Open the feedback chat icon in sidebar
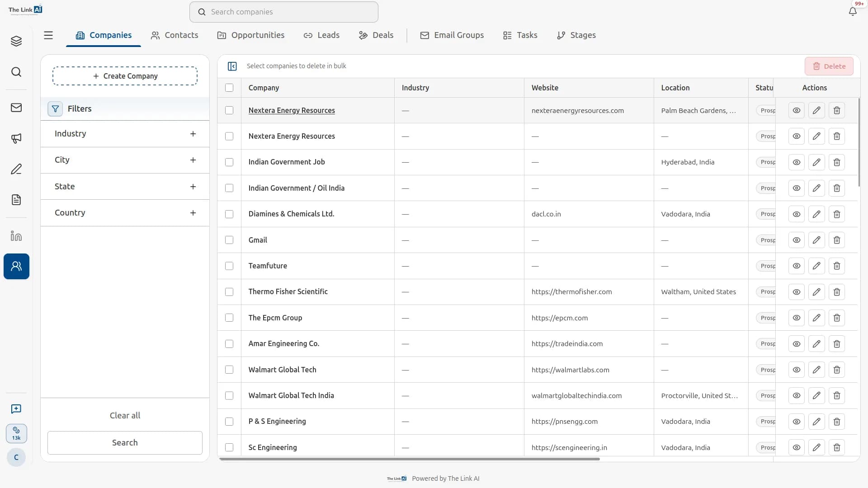 (x=16, y=409)
